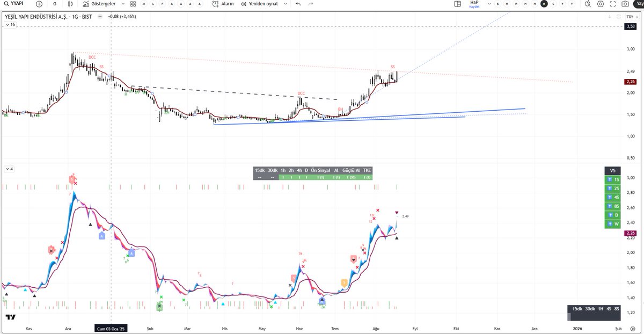Click the Ön Sinyal column header

click(x=320, y=170)
